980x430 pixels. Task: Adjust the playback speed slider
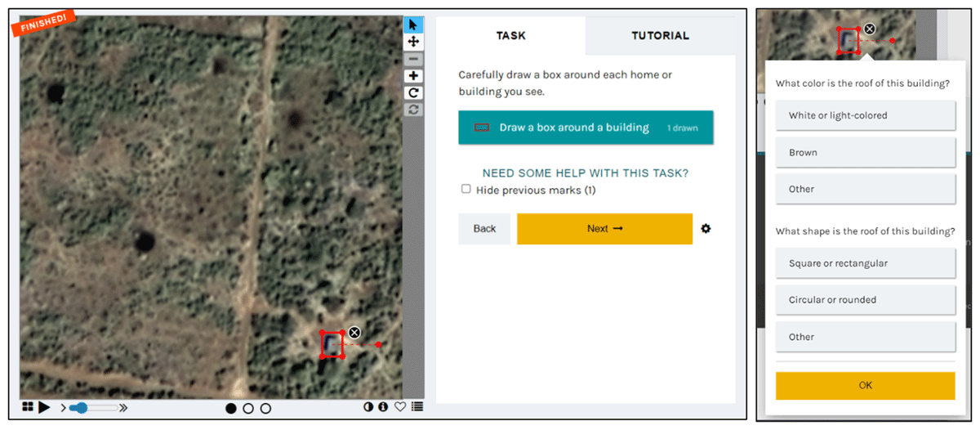[x=81, y=407]
